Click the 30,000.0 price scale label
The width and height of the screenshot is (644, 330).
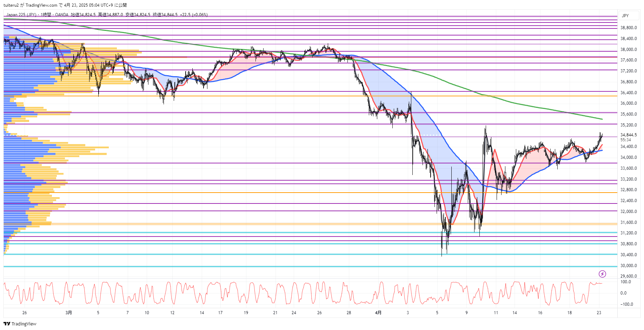point(628,266)
